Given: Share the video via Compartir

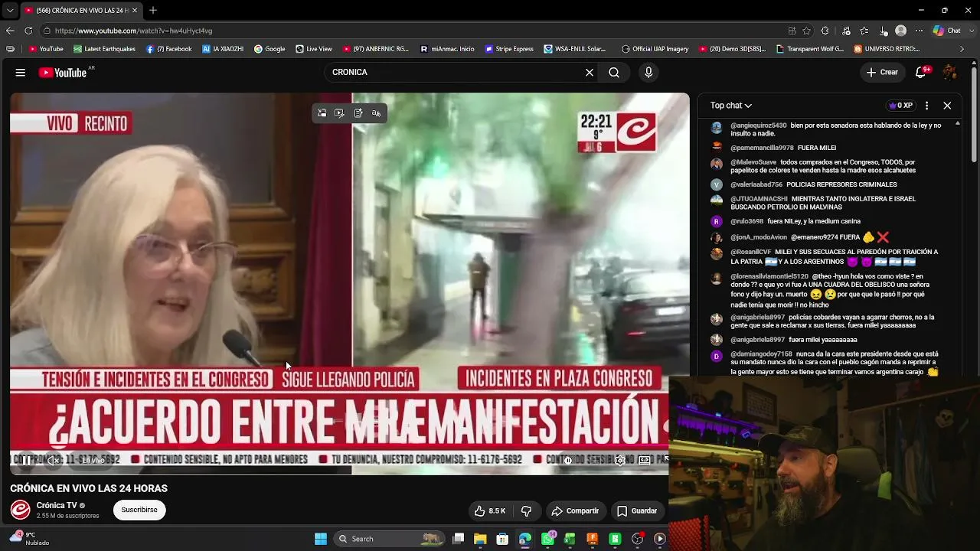Looking at the screenshot, I should (576, 511).
